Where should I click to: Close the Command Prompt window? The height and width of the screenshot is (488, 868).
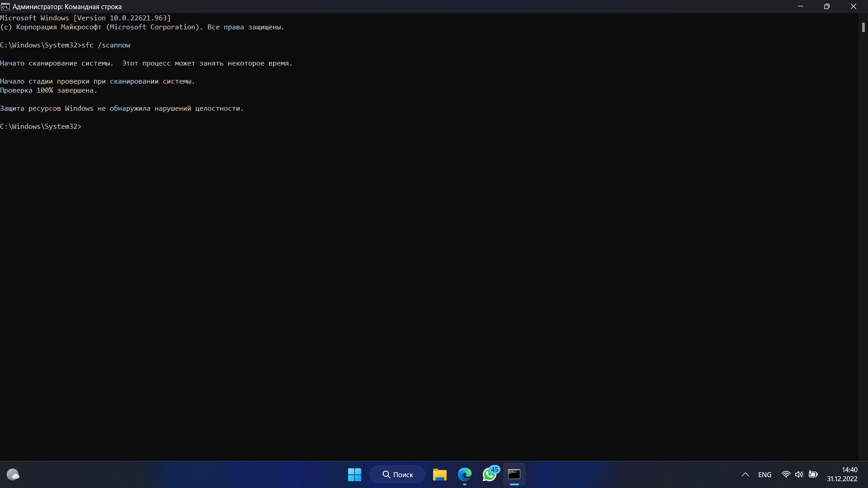[x=854, y=7]
